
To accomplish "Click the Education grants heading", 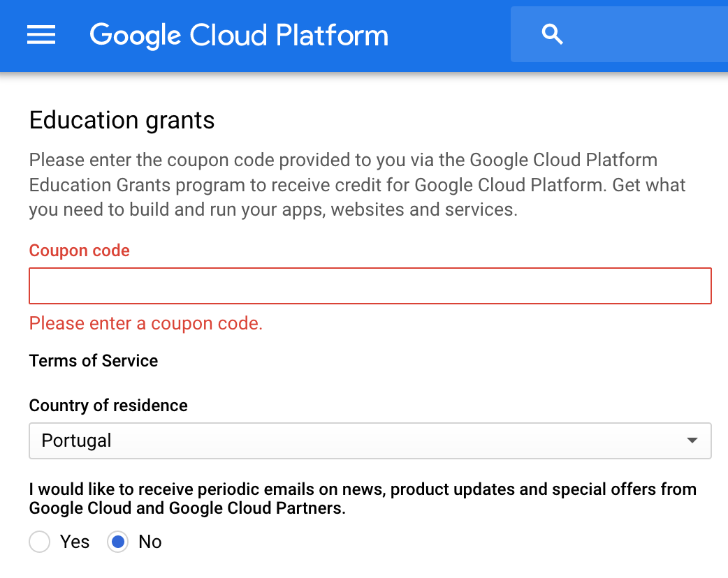I will click(122, 121).
